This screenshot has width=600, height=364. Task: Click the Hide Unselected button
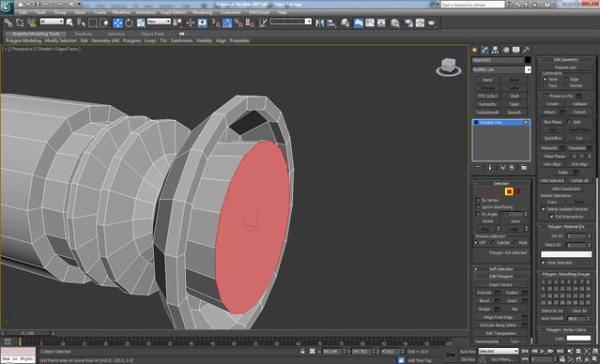tap(565, 189)
